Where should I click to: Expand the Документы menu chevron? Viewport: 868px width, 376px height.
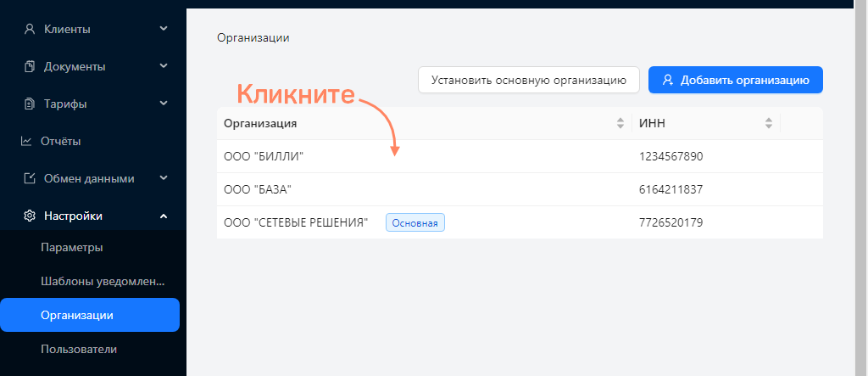164,66
